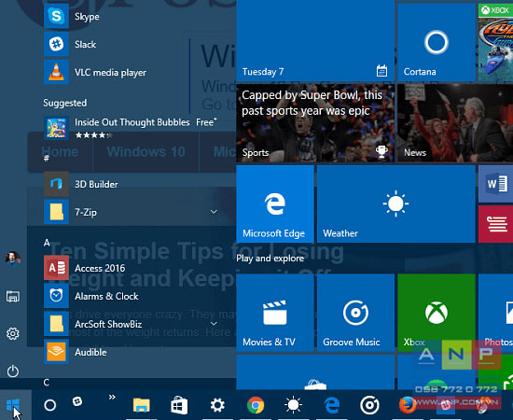Image resolution: width=513 pixels, height=420 pixels.
Task: Open the user account picture
Action: [x=13, y=259]
